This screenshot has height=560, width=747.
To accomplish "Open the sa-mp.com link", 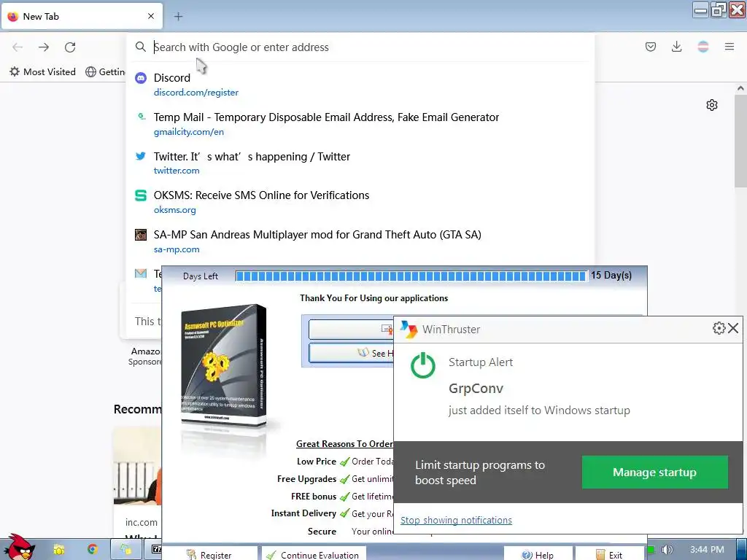I will coord(177,249).
